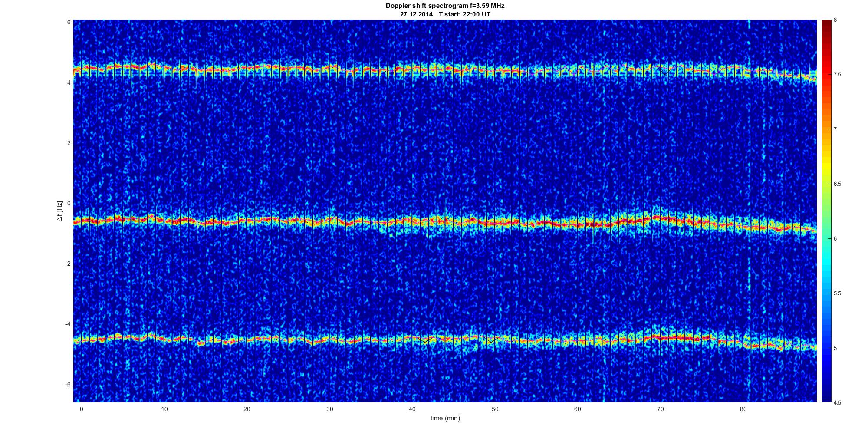Click the x-axis tick label 50
868x432 pixels.
coord(495,409)
